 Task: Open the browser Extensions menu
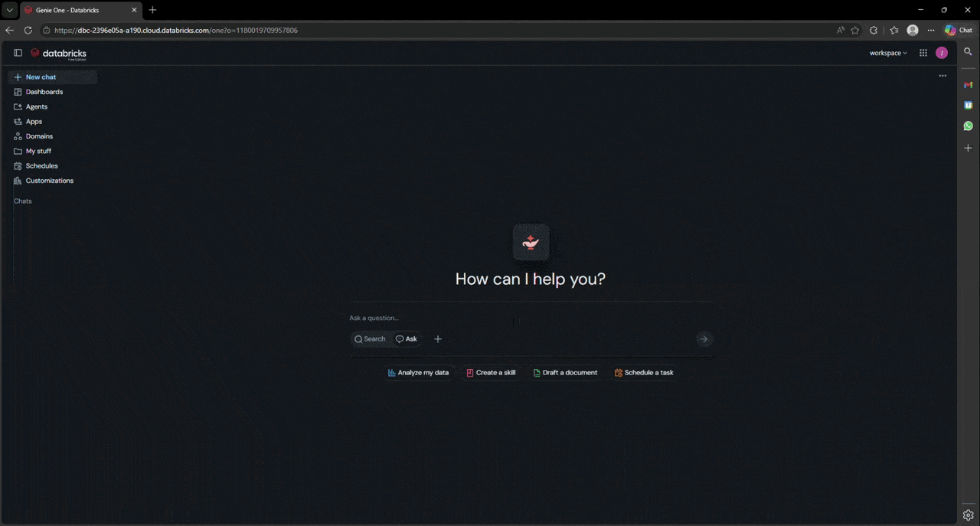point(874,31)
